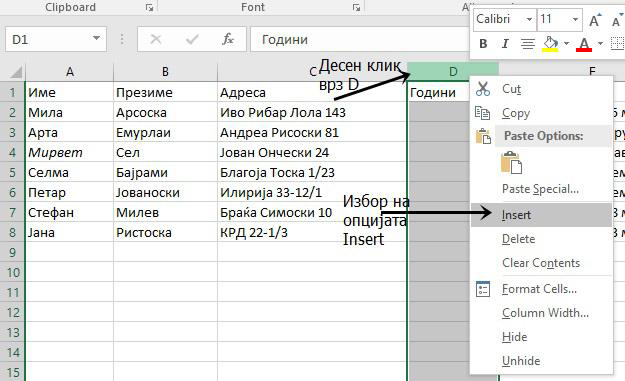Click cell containing Бајрами

pyautogui.click(x=165, y=173)
